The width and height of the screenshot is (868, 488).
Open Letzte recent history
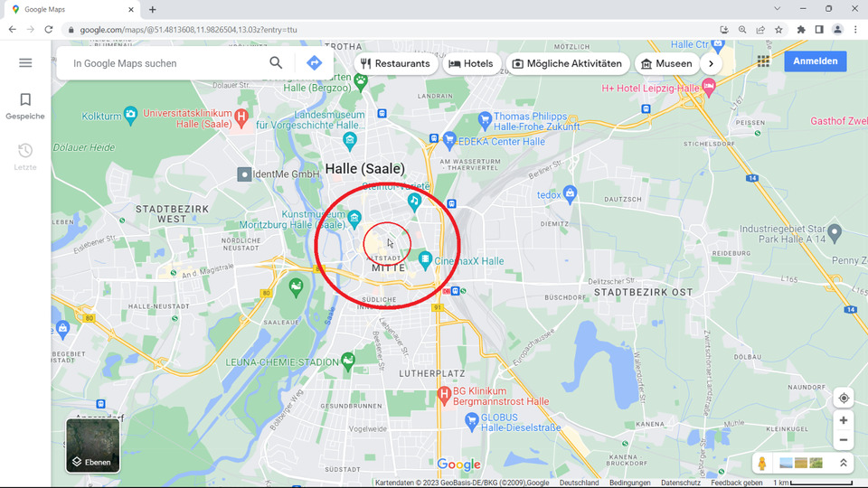click(25, 156)
